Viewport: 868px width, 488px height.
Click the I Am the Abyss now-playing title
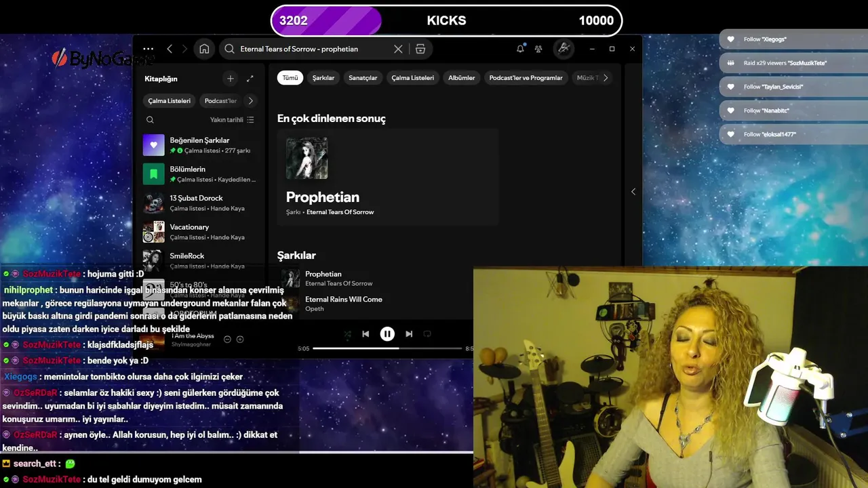[193, 335]
